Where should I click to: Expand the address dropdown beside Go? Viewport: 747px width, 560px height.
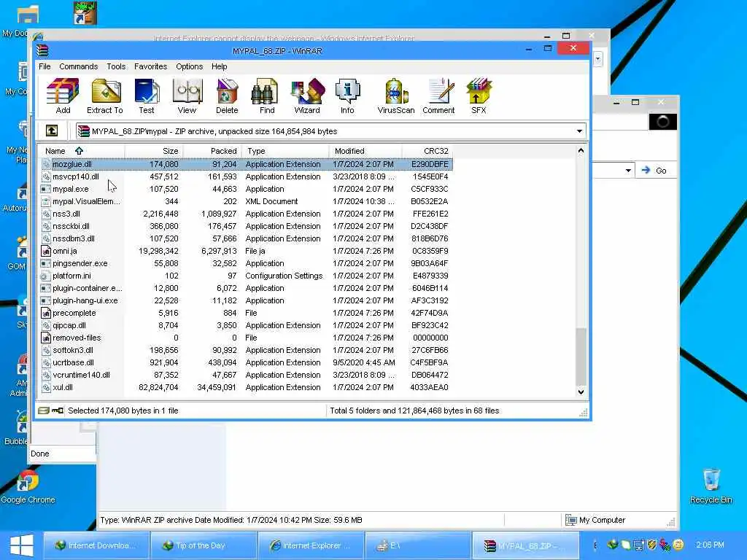(628, 171)
